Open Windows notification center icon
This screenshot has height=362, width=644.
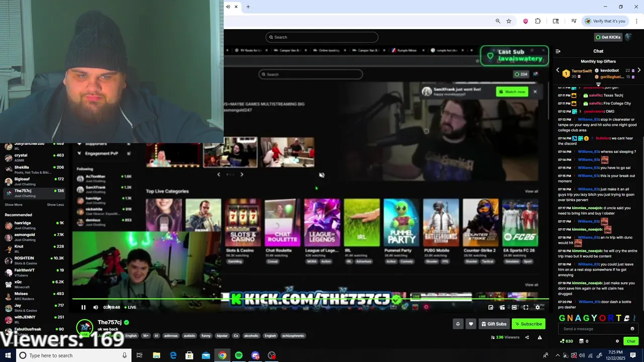633,355
